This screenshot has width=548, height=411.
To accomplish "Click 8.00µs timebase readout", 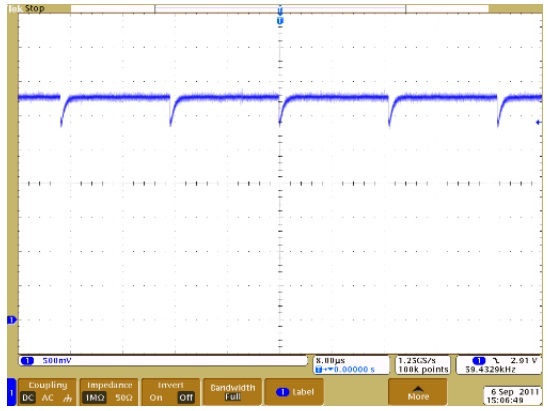I will [330, 360].
